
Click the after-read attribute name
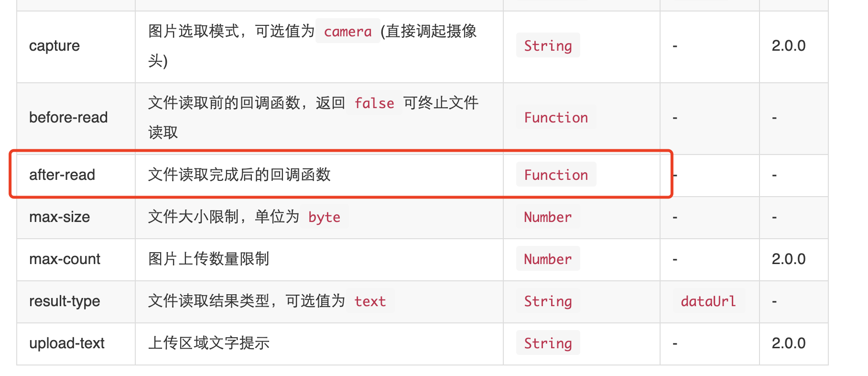point(62,175)
